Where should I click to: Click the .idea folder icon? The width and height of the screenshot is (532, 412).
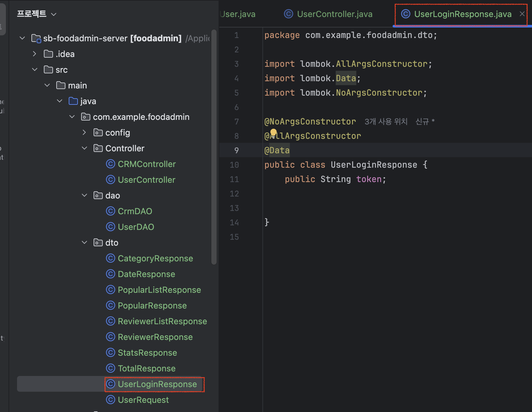coord(48,54)
